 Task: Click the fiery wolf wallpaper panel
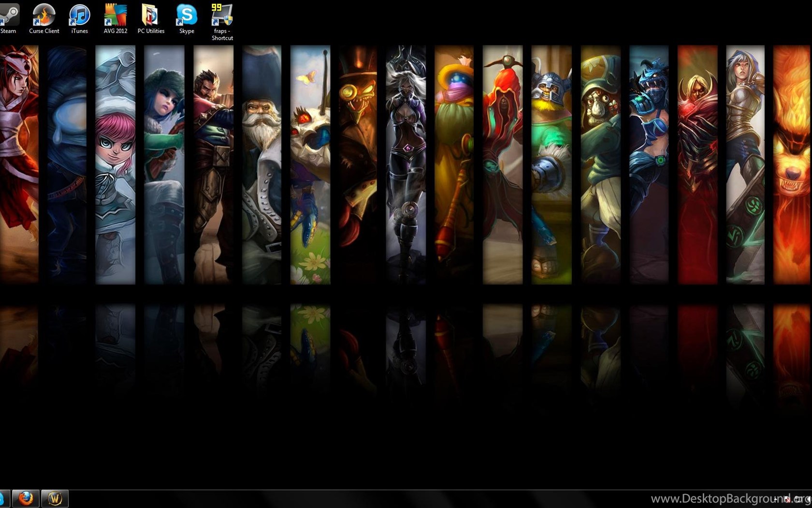tap(793, 164)
